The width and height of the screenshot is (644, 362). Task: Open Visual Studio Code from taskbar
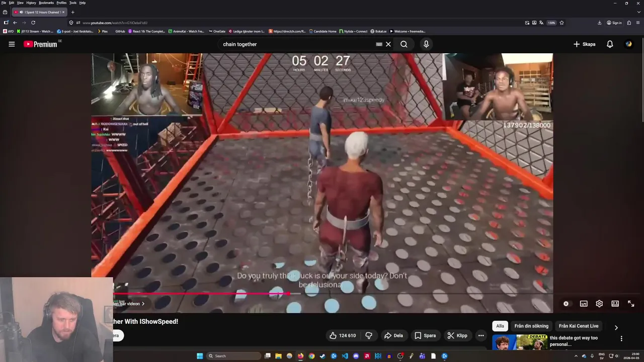(345, 356)
